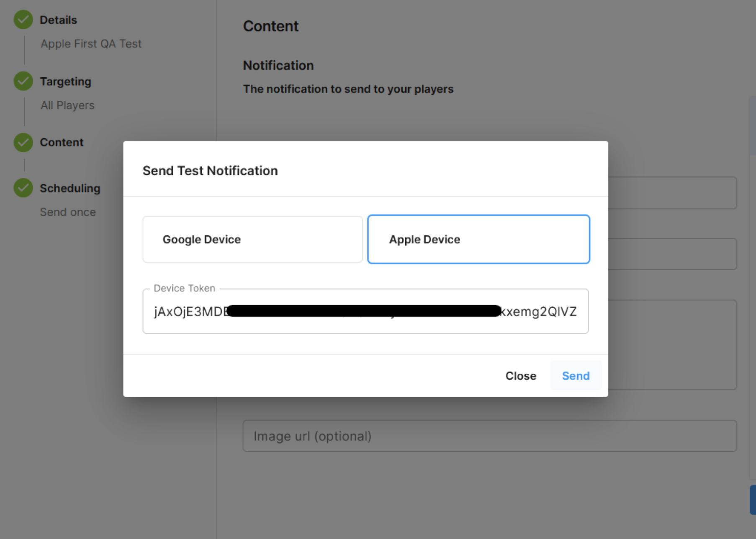Screen dimensions: 756x539
Task: Click the Scheduling step's green checkmark icon
Action: (x=23, y=188)
